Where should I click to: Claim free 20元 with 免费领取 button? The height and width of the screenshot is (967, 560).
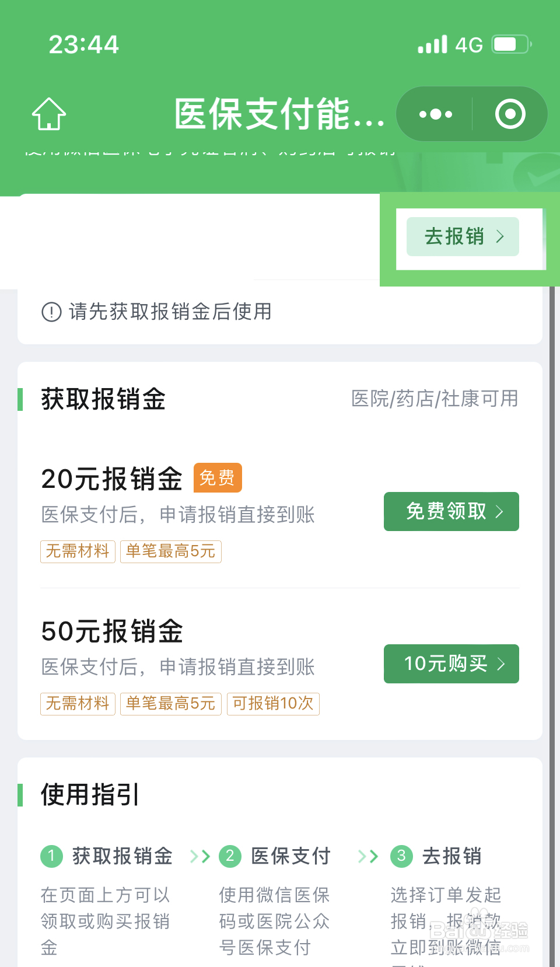452,512
